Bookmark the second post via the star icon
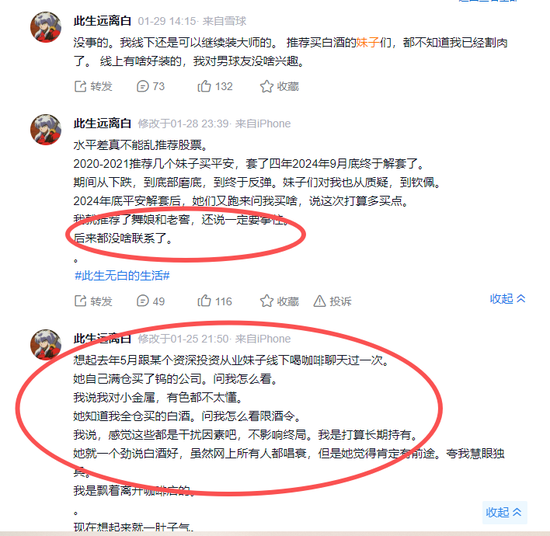The width and height of the screenshot is (550, 536). tap(267, 301)
